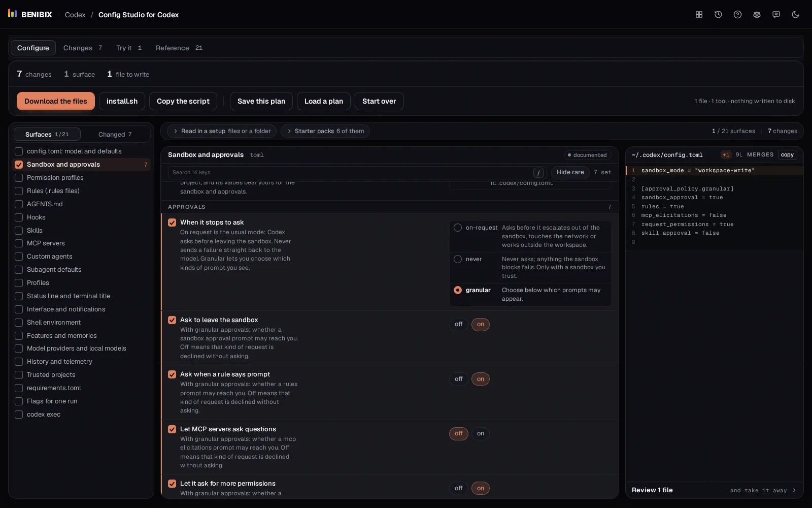
Task: Open the apps grid icon
Action: [699, 15]
